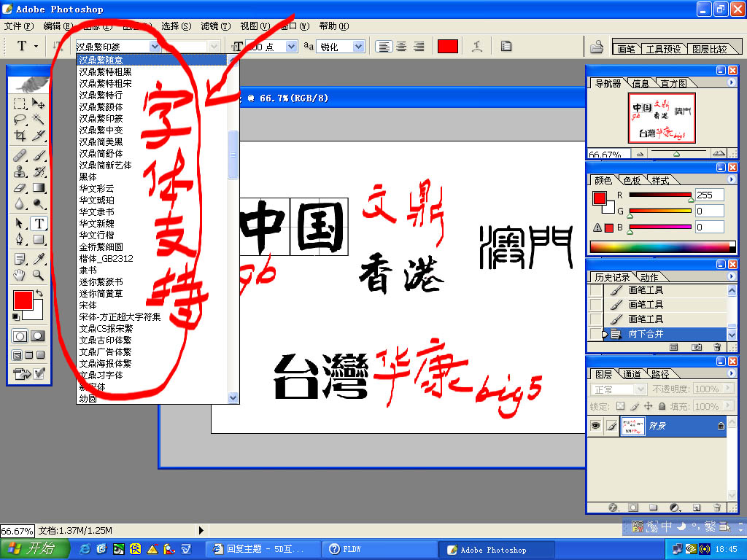The width and height of the screenshot is (747, 560).
Task: Hide the 背景 layer with eye icon
Action: point(595,426)
